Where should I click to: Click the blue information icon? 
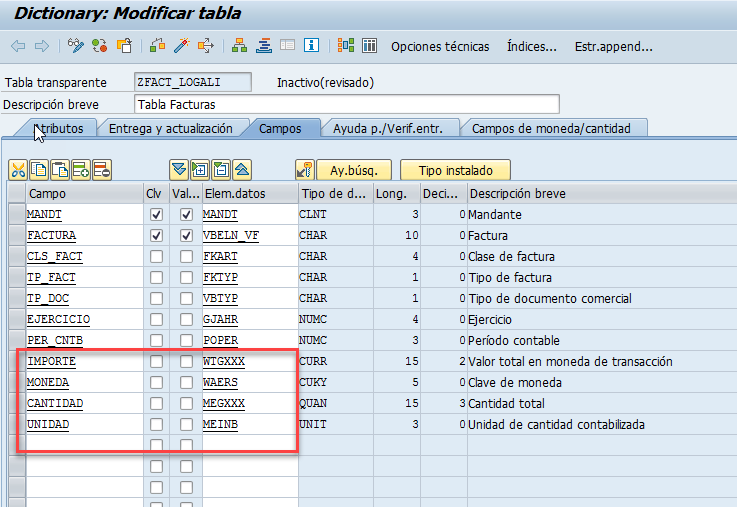(311, 46)
